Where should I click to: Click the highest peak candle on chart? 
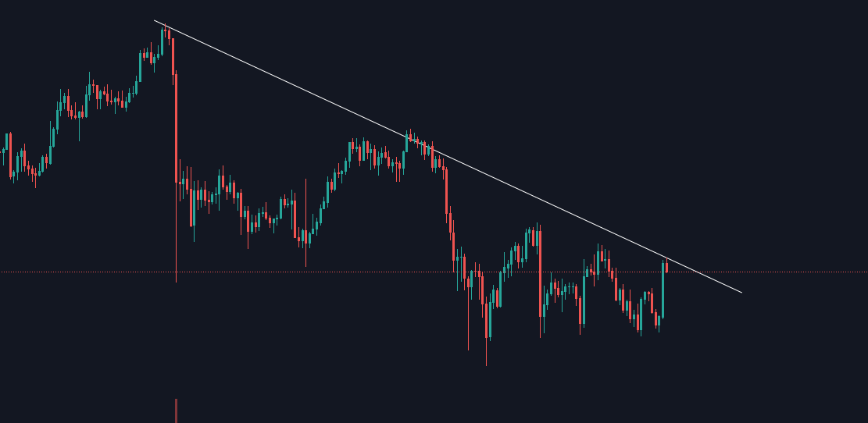tap(165, 32)
